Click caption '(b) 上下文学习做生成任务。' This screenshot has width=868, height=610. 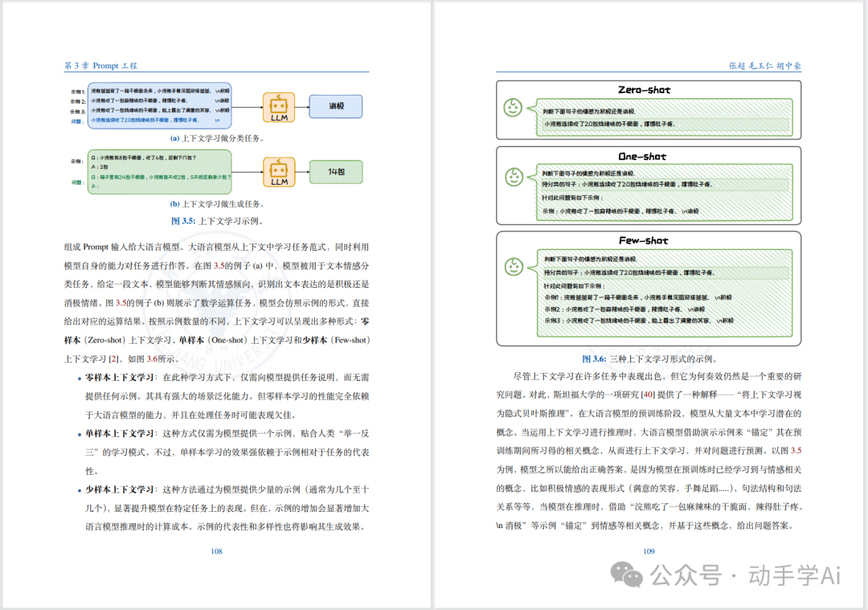coord(218,204)
